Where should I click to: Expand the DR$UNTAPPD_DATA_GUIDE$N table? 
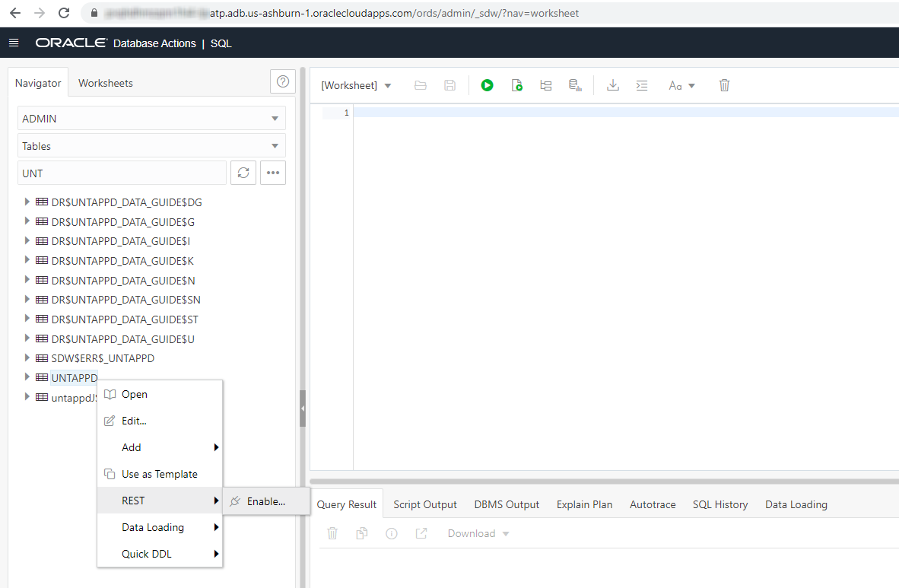[x=27, y=280]
